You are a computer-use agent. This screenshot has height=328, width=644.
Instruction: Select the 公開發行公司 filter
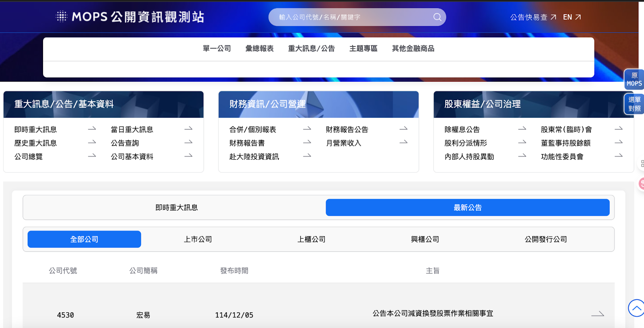point(546,239)
